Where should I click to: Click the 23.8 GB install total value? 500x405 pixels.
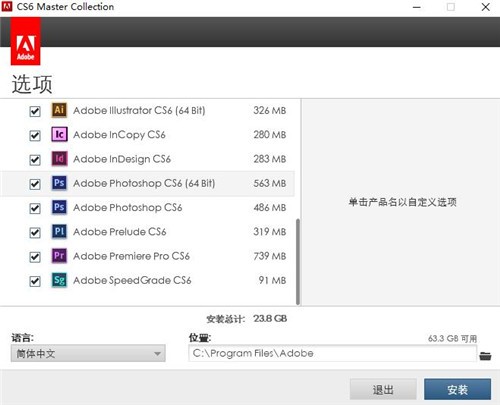click(x=270, y=319)
